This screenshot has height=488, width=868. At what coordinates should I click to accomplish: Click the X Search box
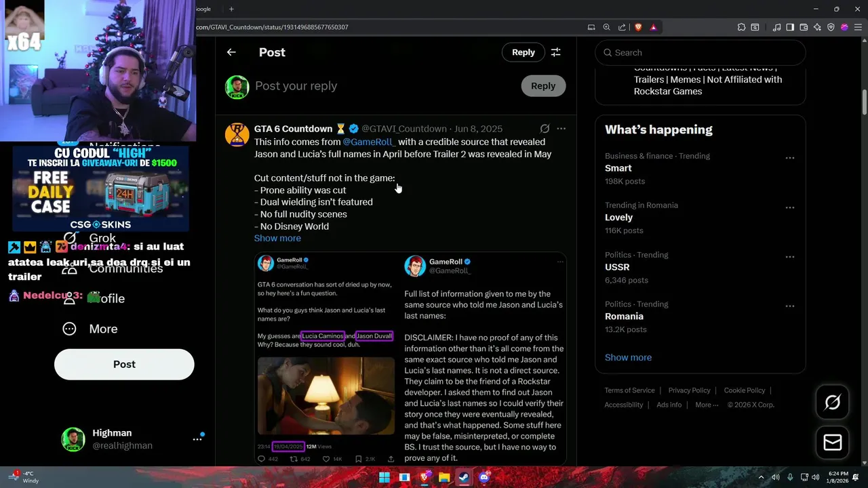coord(701,52)
